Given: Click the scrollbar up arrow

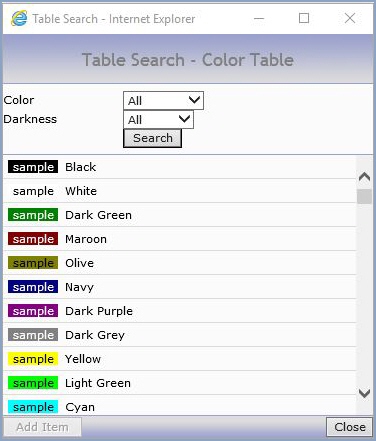Looking at the screenshot, I should [364, 176].
